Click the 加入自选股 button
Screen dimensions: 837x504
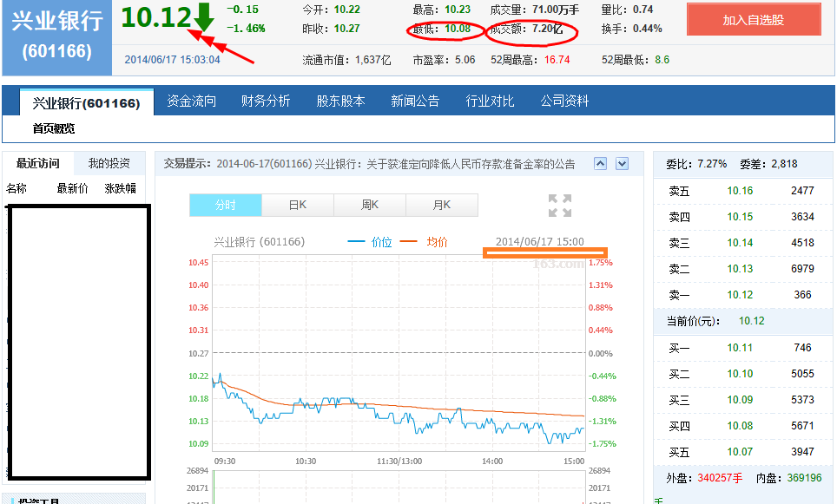[x=753, y=20]
